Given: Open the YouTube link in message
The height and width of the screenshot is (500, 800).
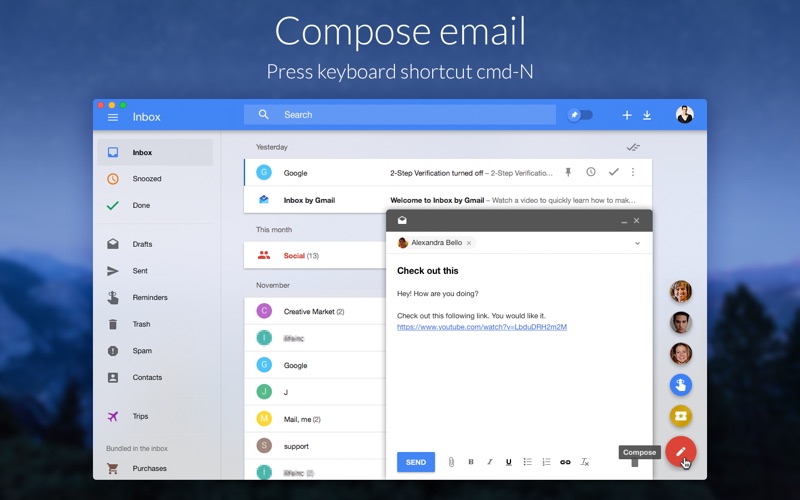Looking at the screenshot, I should click(482, 327).
